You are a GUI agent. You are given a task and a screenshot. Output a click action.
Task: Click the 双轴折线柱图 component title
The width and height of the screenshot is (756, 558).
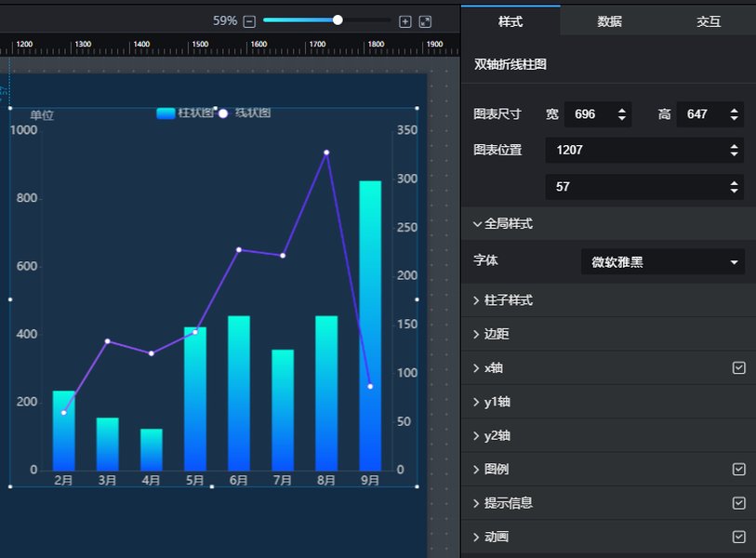click(511, 64)
